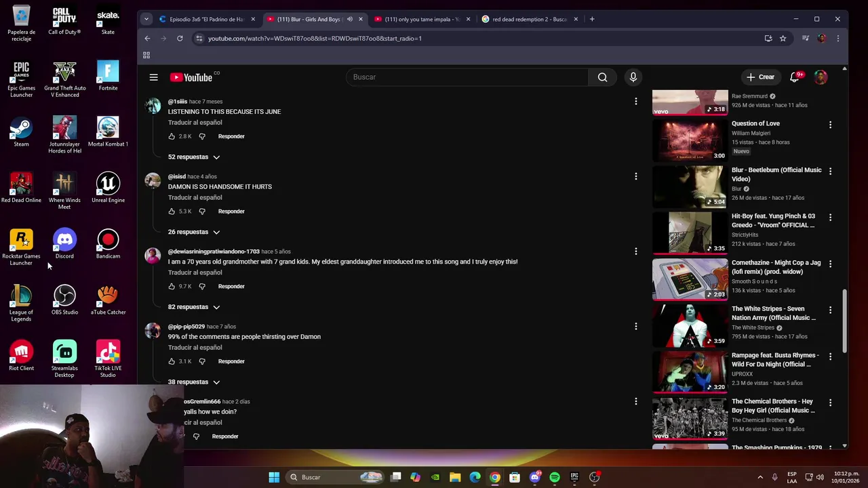Viewport: 868px width, 488px height.
Task: Open Rampage Wild For Da Night video title
Action: 775,360
